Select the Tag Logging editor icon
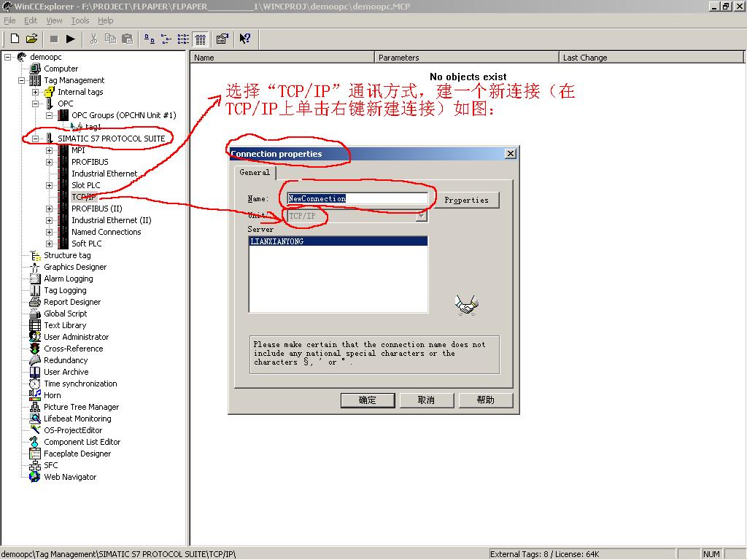 (35, 290)
